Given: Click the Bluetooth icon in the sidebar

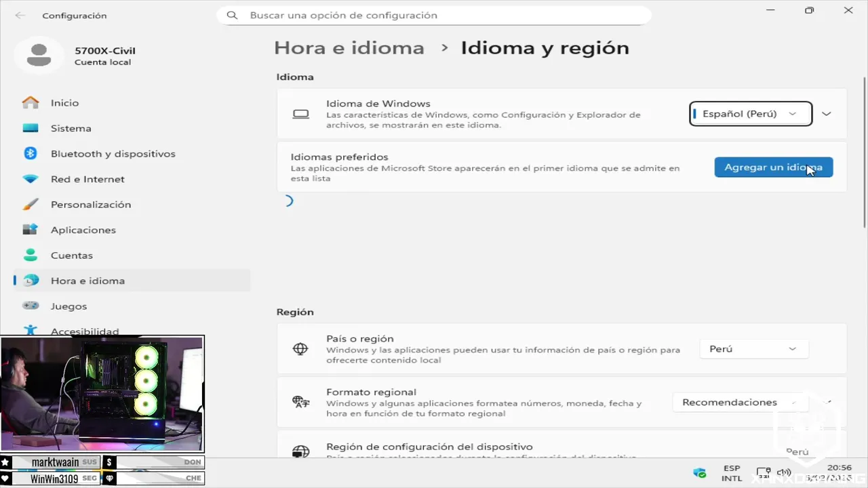Looking at the screenshot, I should tap(31, 154).
